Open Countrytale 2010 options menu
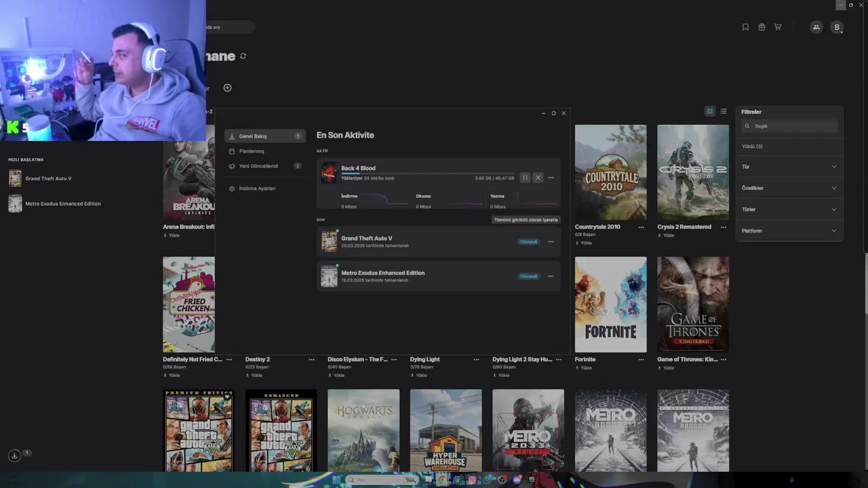The height and width of the screenshot is (488, 868). 641,227
